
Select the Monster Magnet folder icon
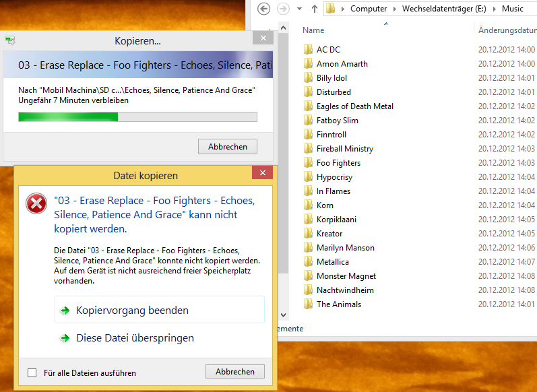308,275
